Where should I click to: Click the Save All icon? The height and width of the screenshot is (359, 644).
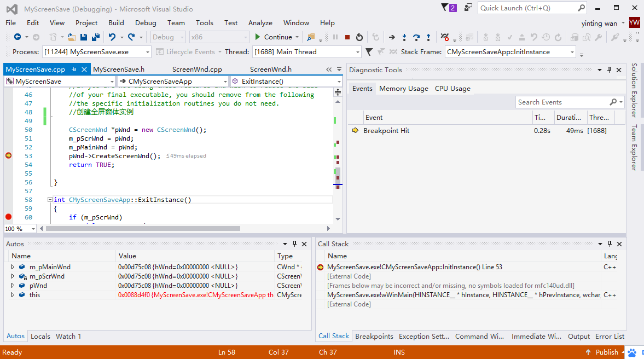pyautogui.click(x=96, y=37)
